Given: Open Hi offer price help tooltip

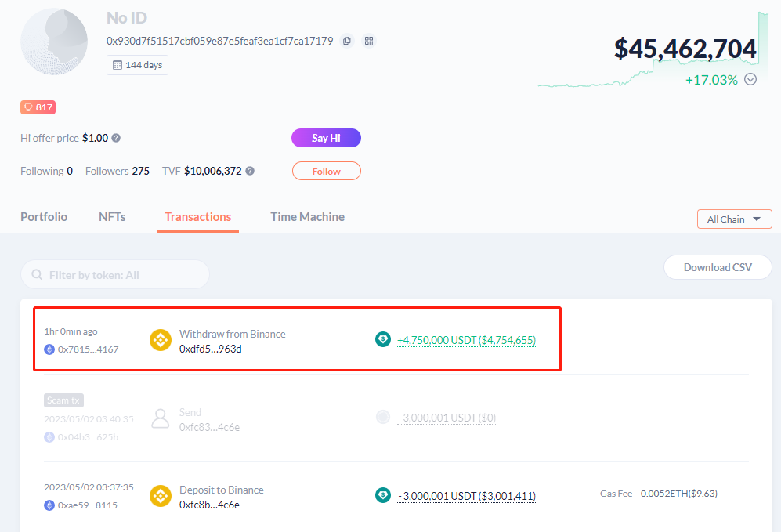Looking at the screenshot, I should [x=115, y=137].
